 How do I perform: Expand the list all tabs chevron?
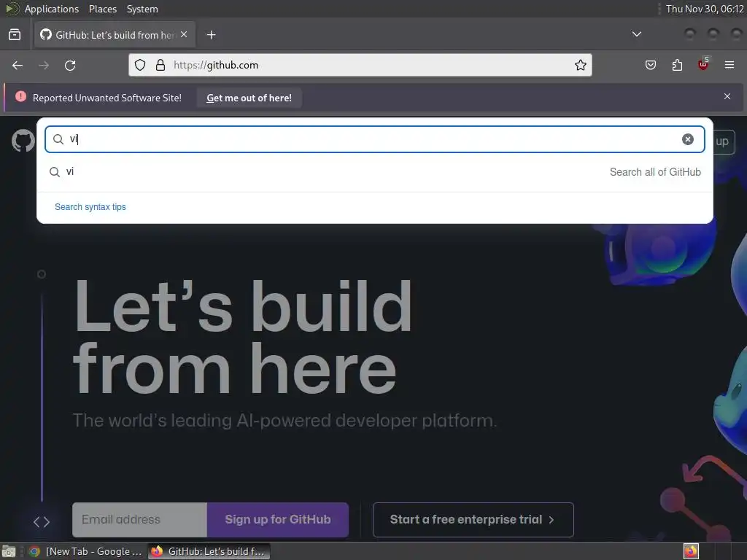[x=636, y=34]
